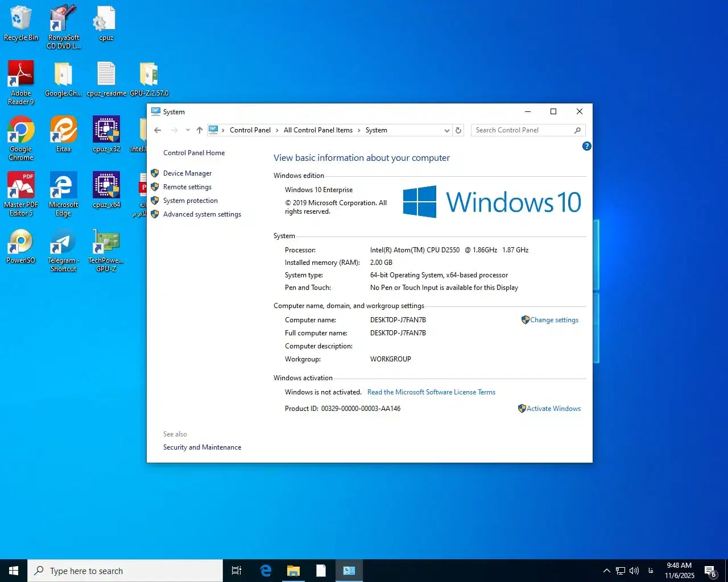728x582 pixels.
Task: Open the recent locations dropdown arrow
Action: [x=188, y=130]
